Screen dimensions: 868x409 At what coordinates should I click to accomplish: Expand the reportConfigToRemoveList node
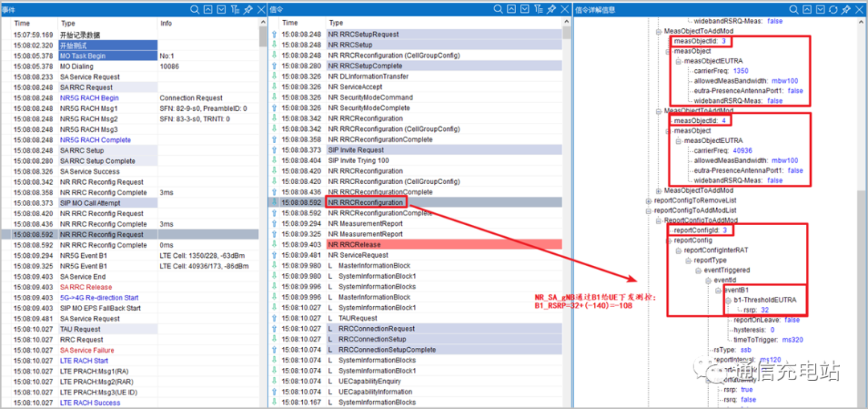click(x=649, y=200)
